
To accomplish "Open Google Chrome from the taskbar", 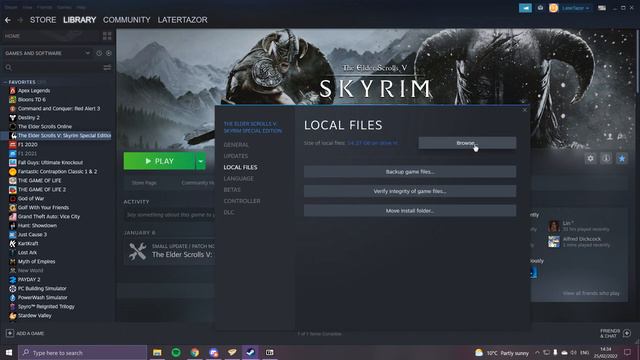I will (x=195, y=352).
